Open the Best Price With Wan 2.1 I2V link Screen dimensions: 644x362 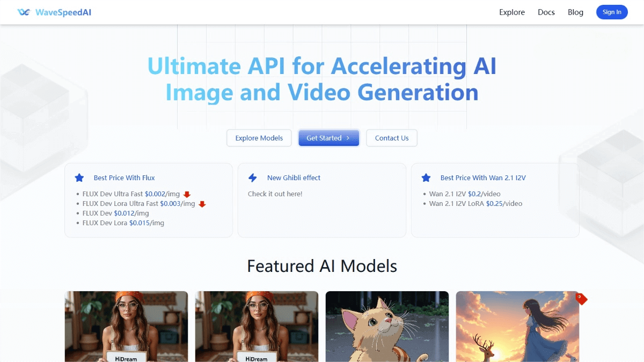483,178
